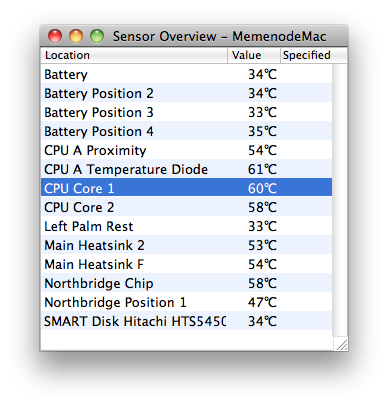Zoom the window with the green button
Screen dimensions: 388x406
pos(97,36)
